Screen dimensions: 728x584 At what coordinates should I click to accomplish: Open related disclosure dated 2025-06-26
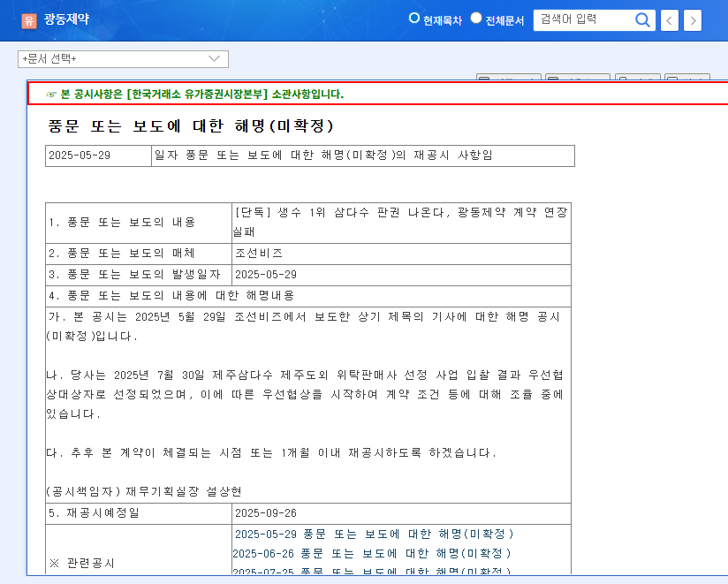point(371,553)
